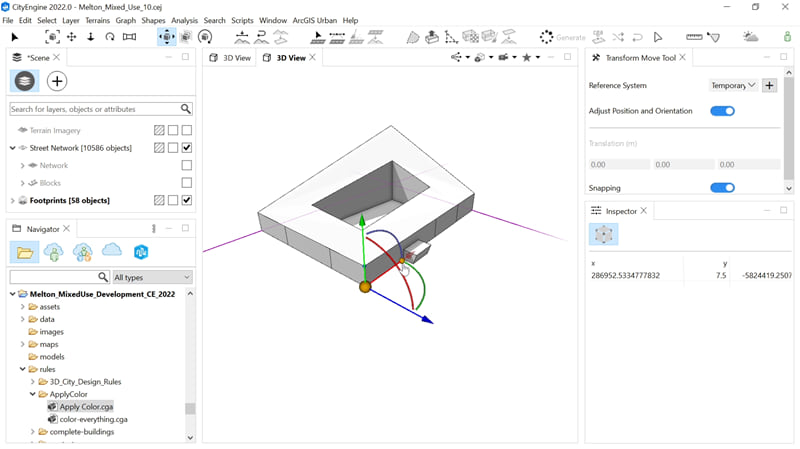
Task: Click the Inspector object selection icon
Action: (604, 234)
